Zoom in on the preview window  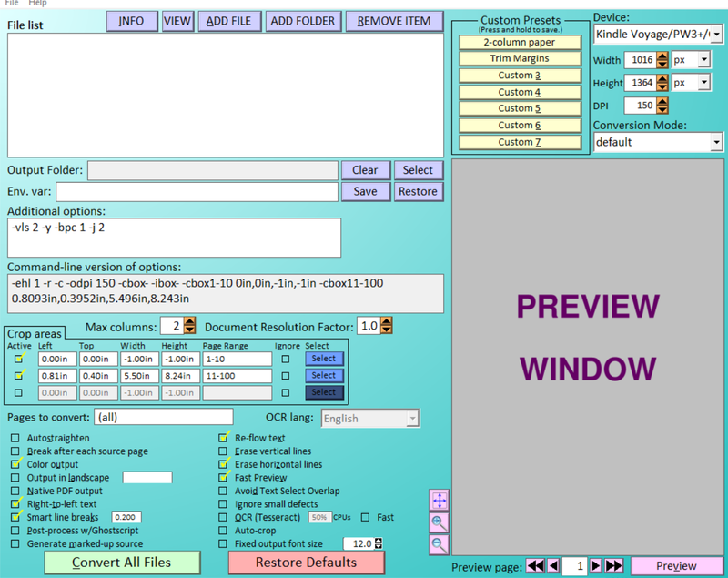(439, 522)
